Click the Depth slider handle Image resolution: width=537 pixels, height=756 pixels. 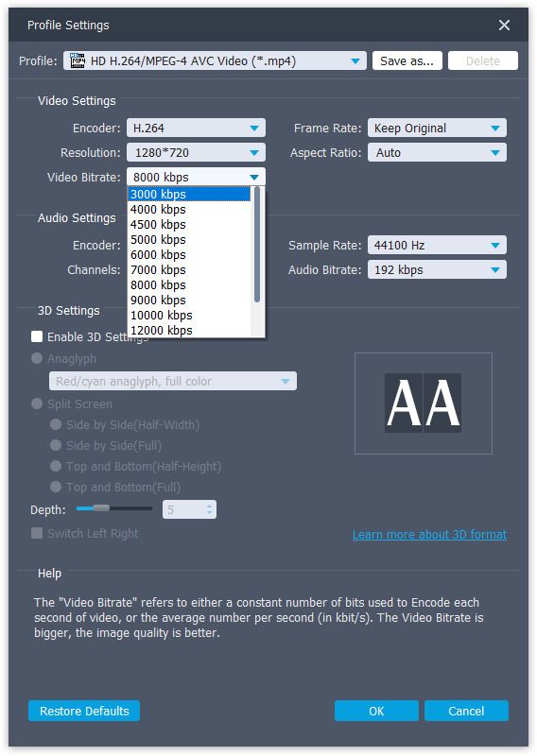[101, 508]
